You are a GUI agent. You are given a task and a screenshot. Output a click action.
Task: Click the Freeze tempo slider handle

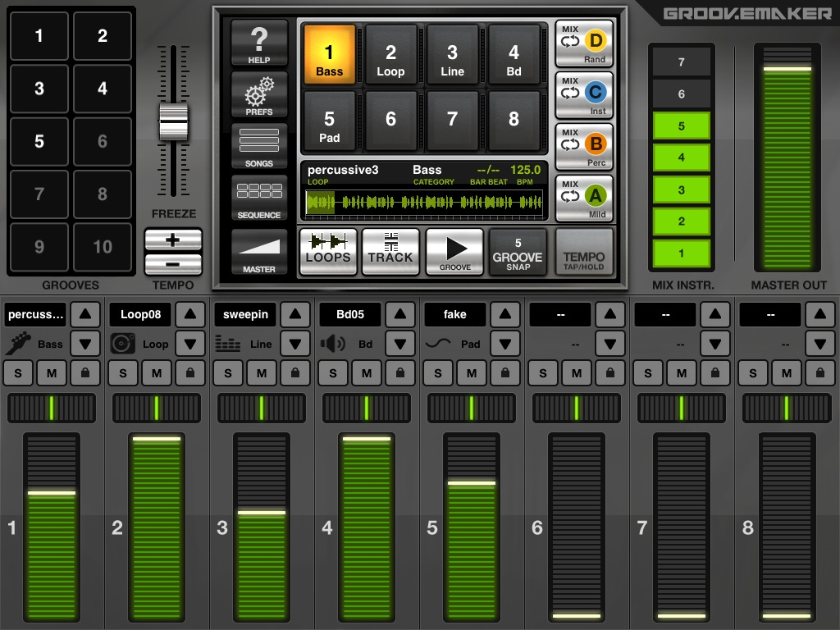click(x=174, y=121)
